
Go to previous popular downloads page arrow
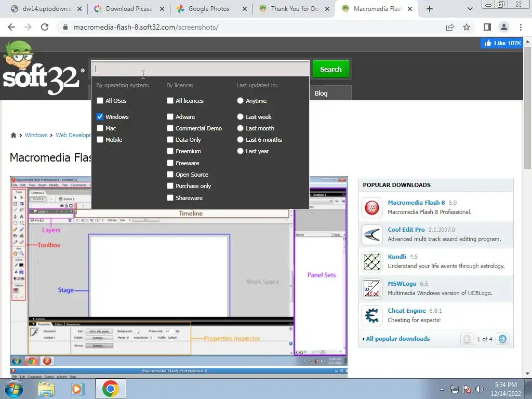467,339
